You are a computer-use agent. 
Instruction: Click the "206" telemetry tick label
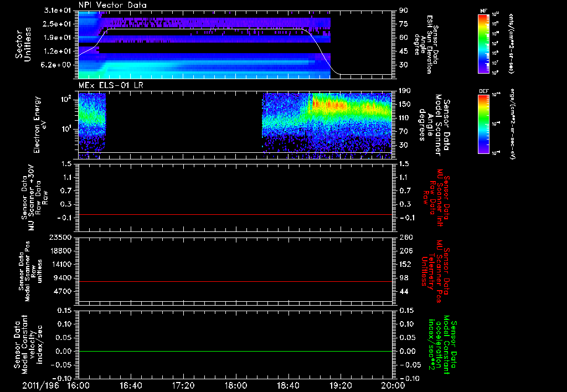point(405,251)
